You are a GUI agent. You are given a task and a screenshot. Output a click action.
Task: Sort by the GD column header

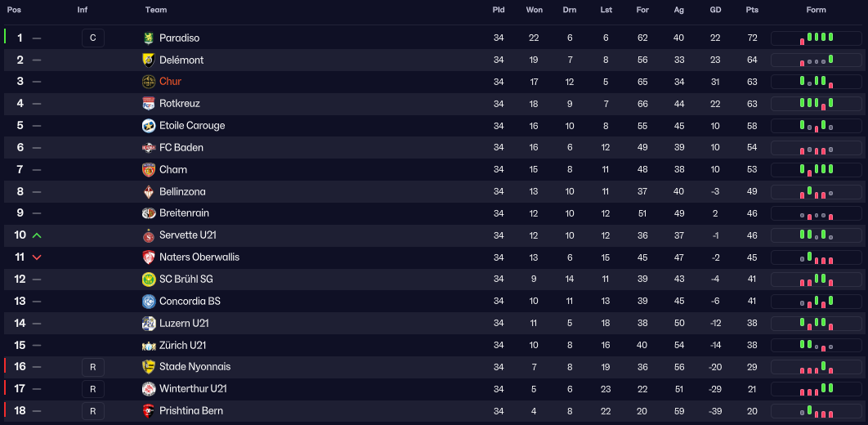(x=715, y=10)
